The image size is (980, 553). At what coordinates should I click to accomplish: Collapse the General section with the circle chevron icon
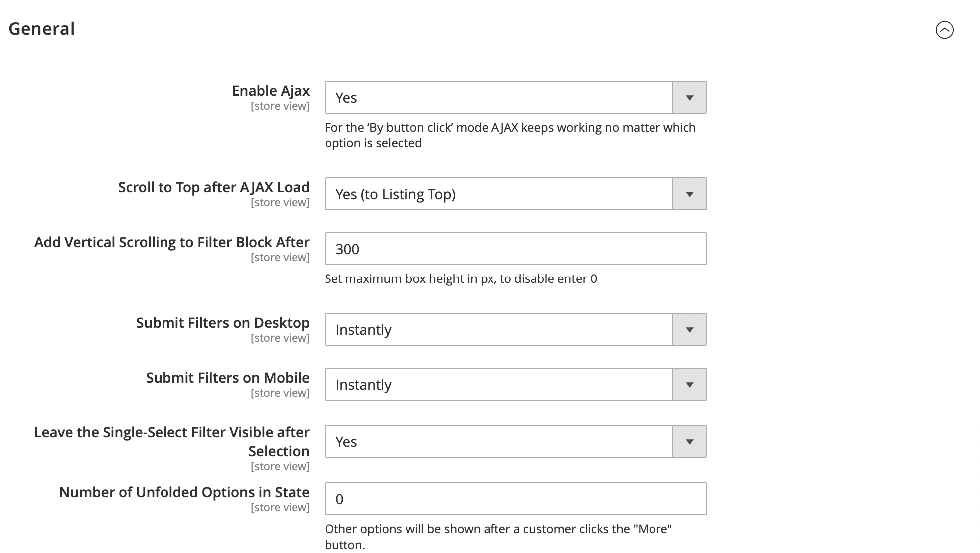[x=944, y=30]
